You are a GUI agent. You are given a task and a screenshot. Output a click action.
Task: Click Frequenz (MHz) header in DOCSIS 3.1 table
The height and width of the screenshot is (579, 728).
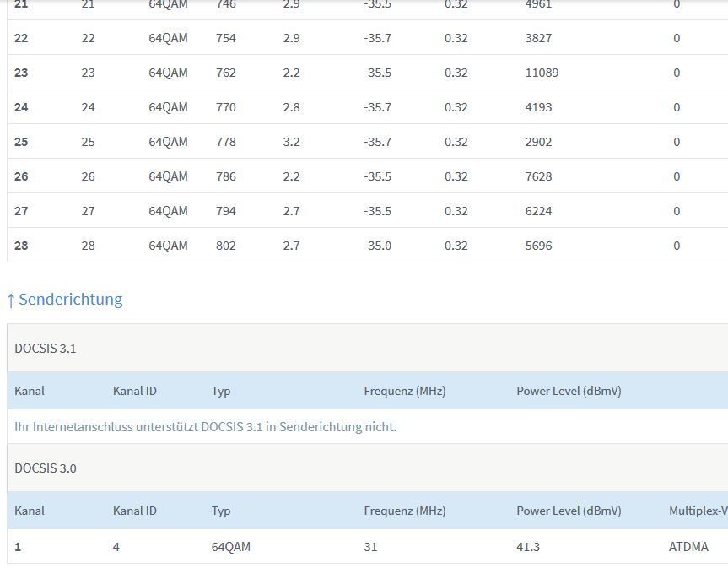(405, 391)
